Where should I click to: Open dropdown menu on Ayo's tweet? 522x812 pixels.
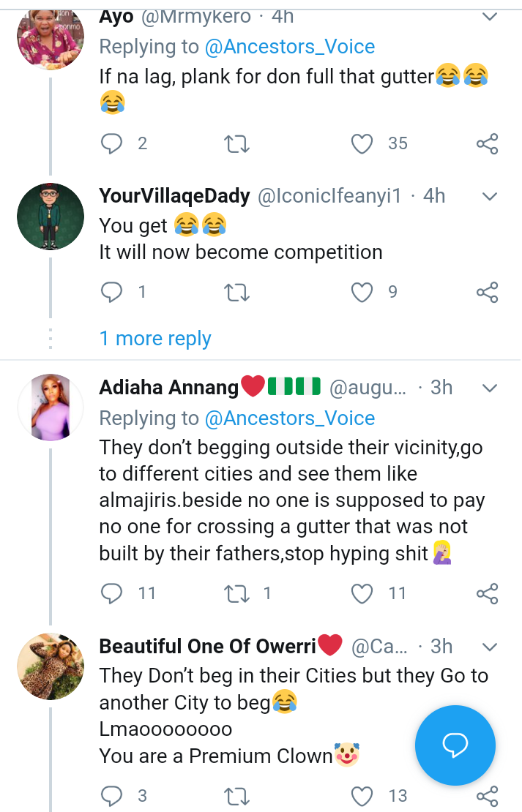(489, 15)
